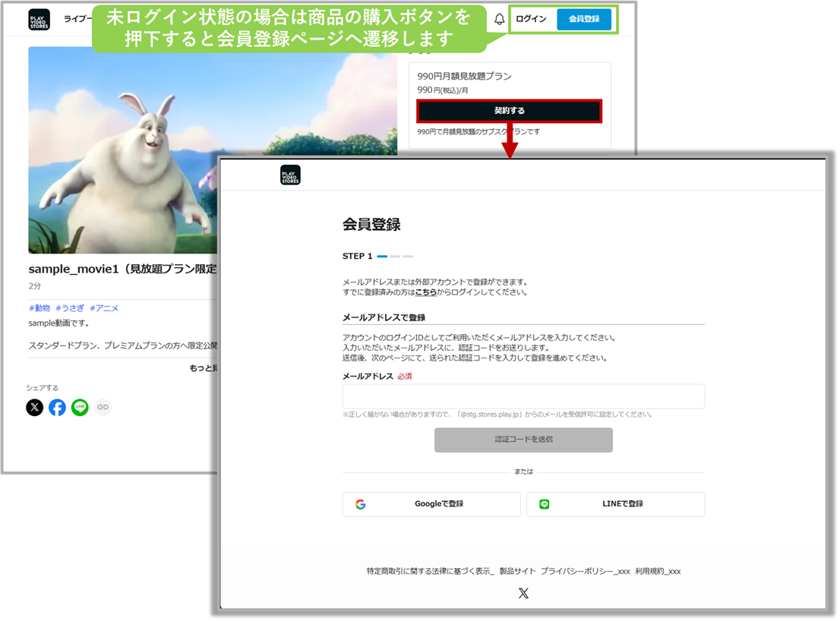The image size is (840, 621).
Task: Open the #アニメ hashtag link
Action: [x=105, y=308]
